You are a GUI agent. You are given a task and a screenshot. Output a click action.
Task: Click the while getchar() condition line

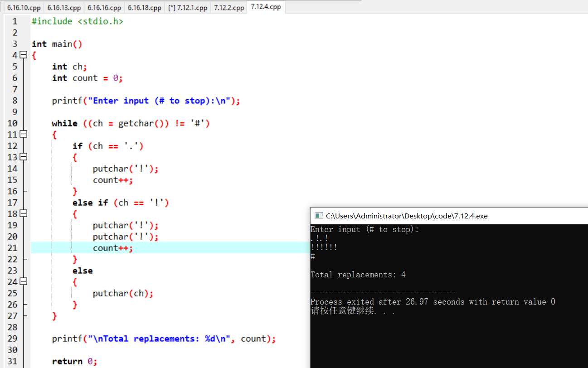tap(131, 123)
